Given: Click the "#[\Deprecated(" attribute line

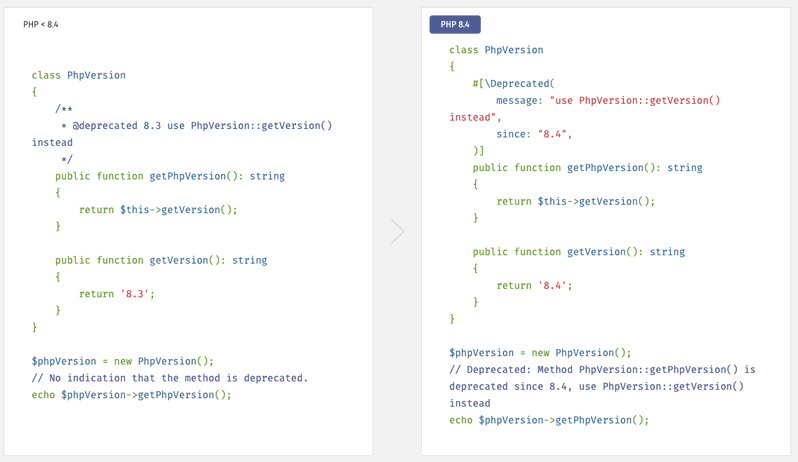Looking at the screenshot, I should (514, 83).
